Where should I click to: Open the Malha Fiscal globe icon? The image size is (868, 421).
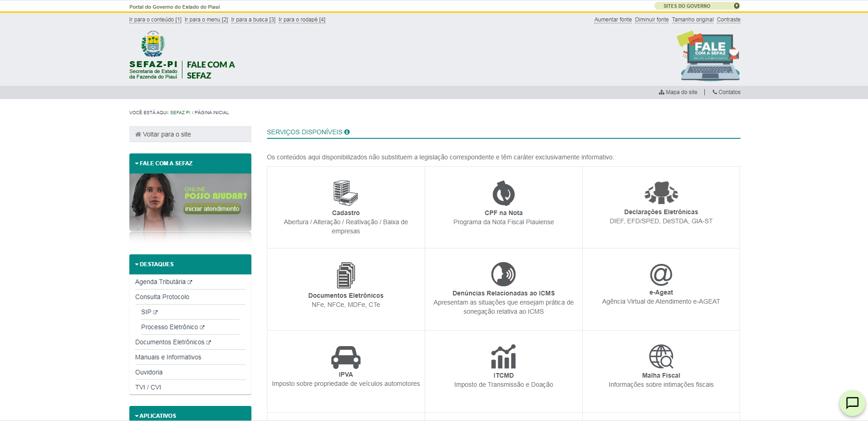tap(661, 357)
